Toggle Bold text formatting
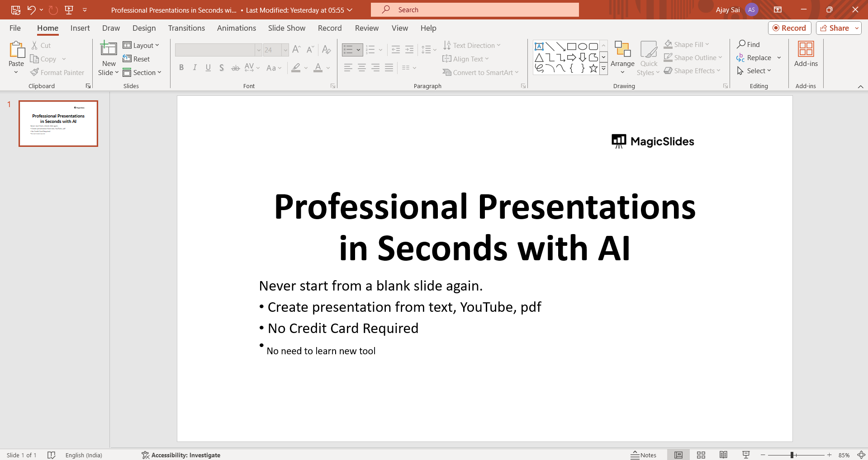Viewport: 868px width, 460px height. click(x=181, y=68)
